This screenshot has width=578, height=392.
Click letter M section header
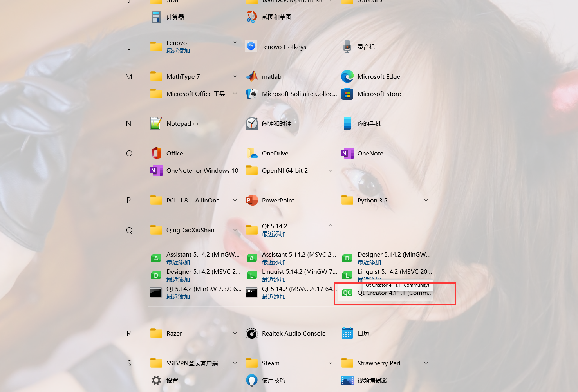click(129, 77)
